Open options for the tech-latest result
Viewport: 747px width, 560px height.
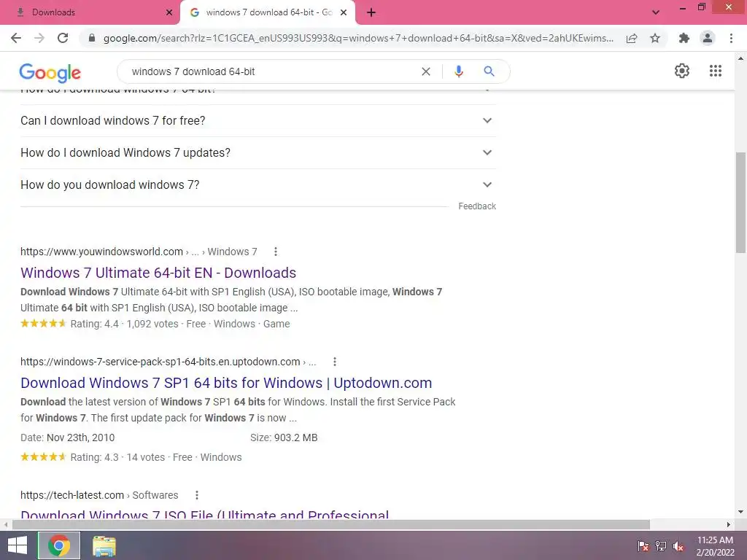[x=197, y=495]
